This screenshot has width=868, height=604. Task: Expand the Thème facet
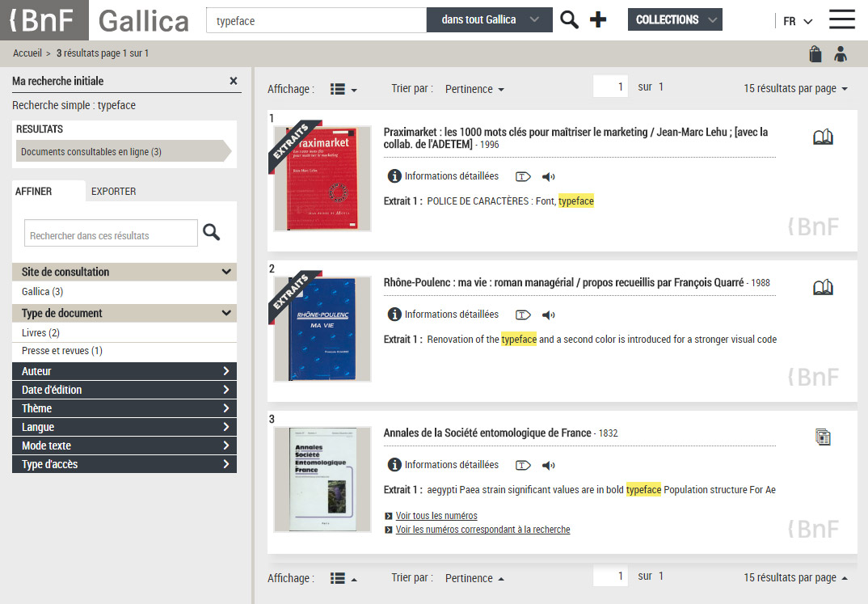point(124,408)
